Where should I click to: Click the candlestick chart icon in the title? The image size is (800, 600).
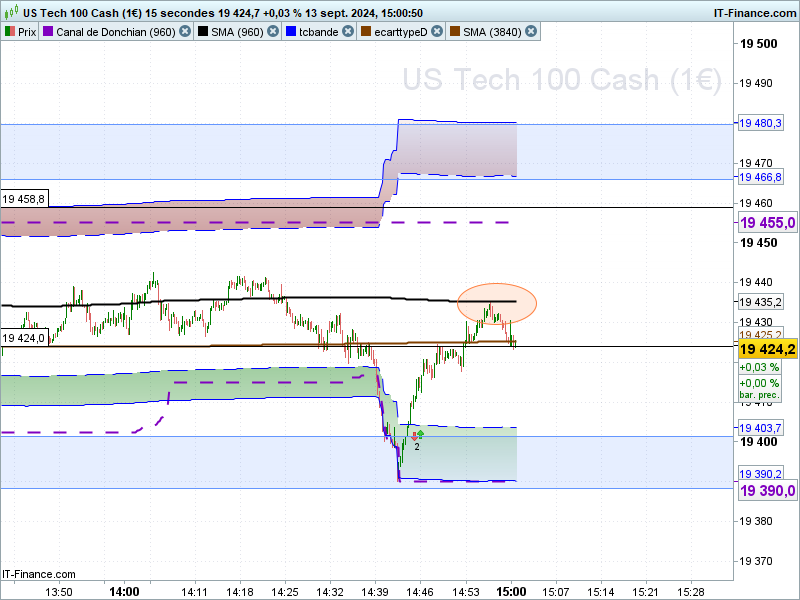(11, 12)
